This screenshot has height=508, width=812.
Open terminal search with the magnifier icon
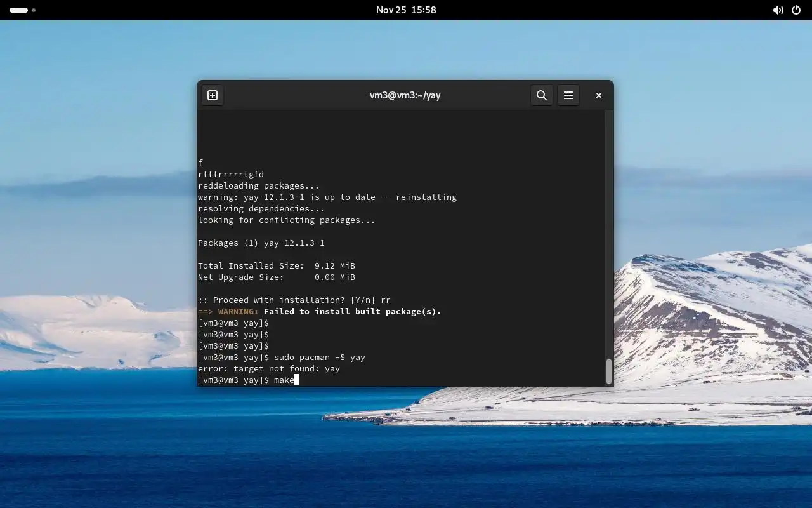pos(541,95)
